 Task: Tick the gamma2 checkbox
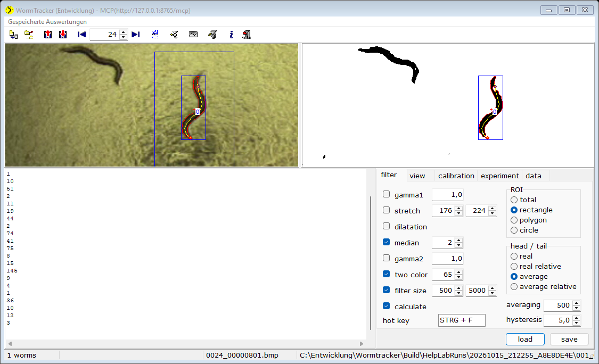click(x=386, y=258)
